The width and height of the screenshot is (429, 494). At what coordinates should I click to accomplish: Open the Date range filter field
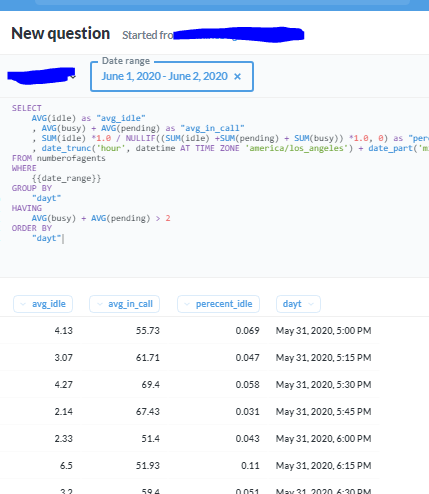tap(172, 76)
